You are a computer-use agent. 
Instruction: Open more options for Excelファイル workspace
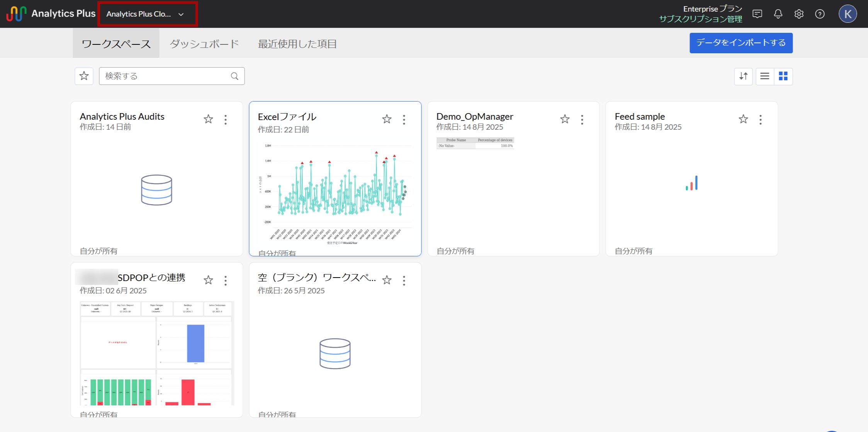click(x=404, y=120)
